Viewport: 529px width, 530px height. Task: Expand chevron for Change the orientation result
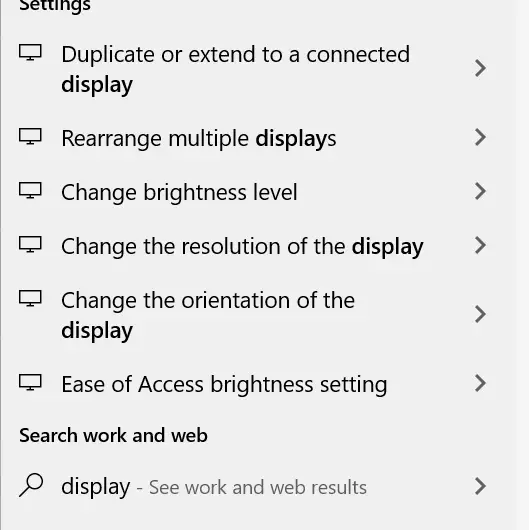(x=480, y=314)
